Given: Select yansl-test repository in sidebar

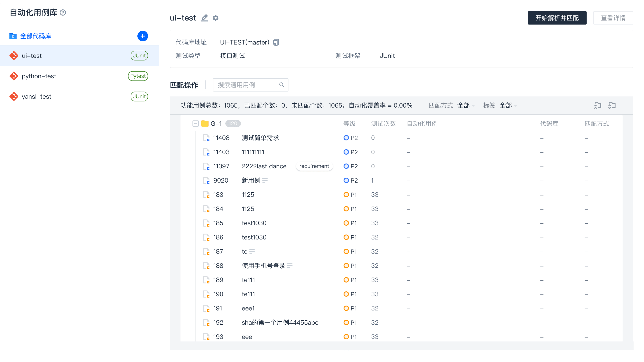Looking at the screenshot, I should click(36, 96).
